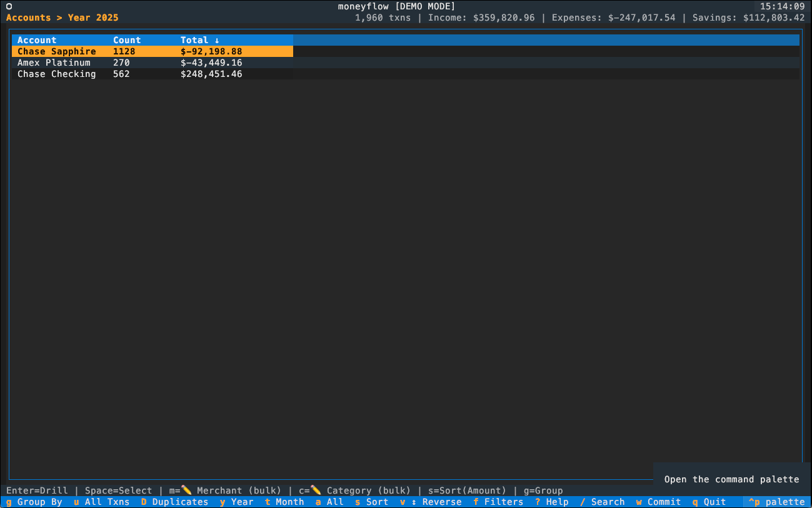Click the total $-92,198.88
This screenshot has height=508, width=812.
coord(211,51)
